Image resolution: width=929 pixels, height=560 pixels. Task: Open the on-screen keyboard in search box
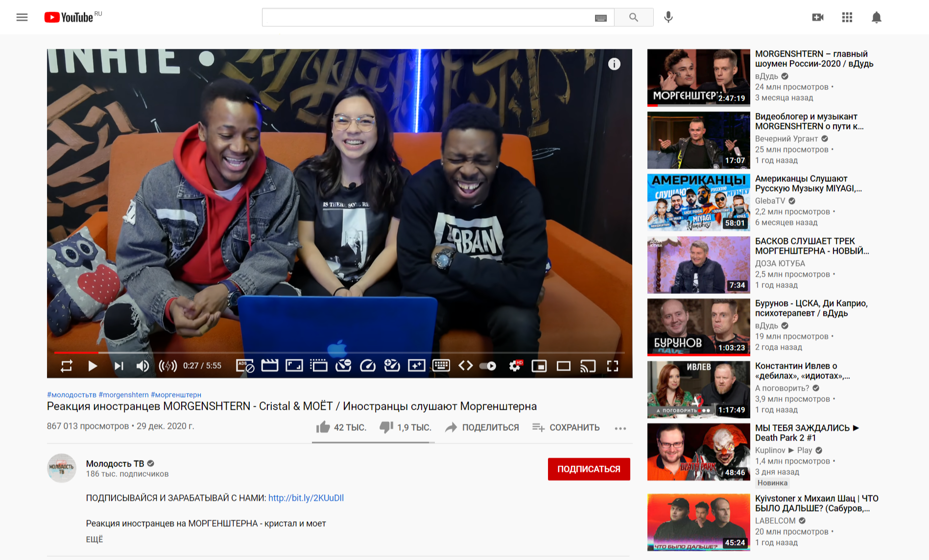[x=600, y=18]
